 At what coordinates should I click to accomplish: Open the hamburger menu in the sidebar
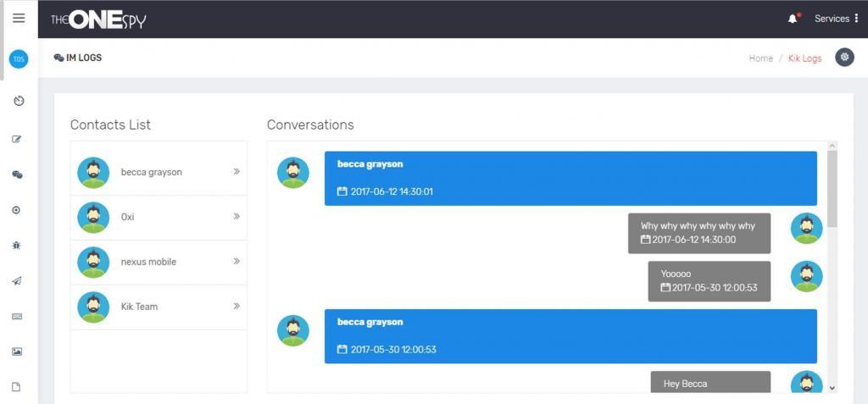(x=19, y=19)
